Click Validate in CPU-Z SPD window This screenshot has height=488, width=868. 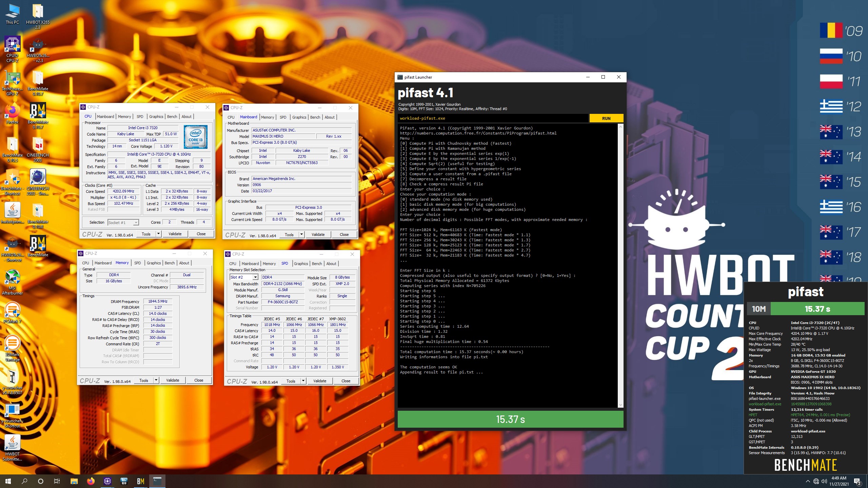[x=320, y=381]
